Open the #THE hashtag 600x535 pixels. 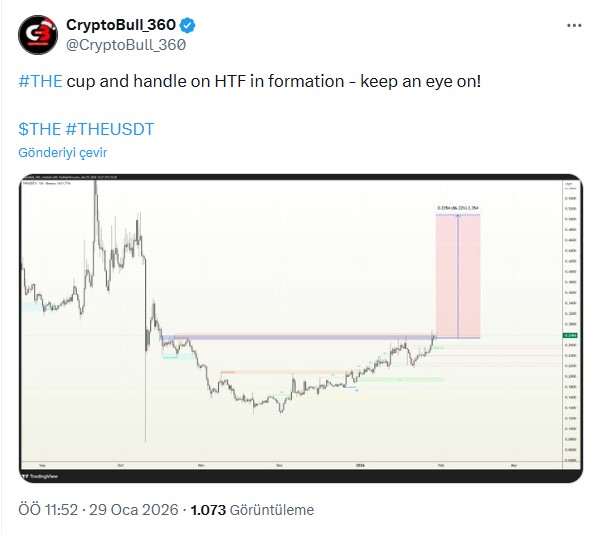40,79
